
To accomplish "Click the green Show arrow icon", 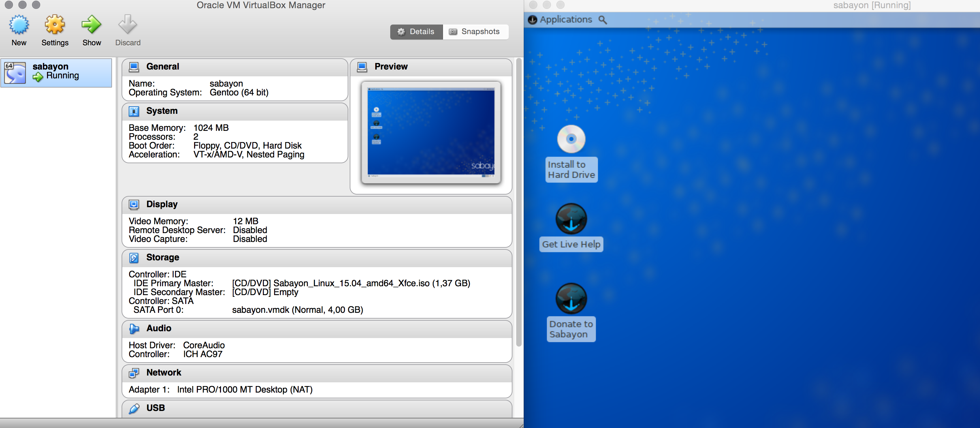I will point(91,25).
